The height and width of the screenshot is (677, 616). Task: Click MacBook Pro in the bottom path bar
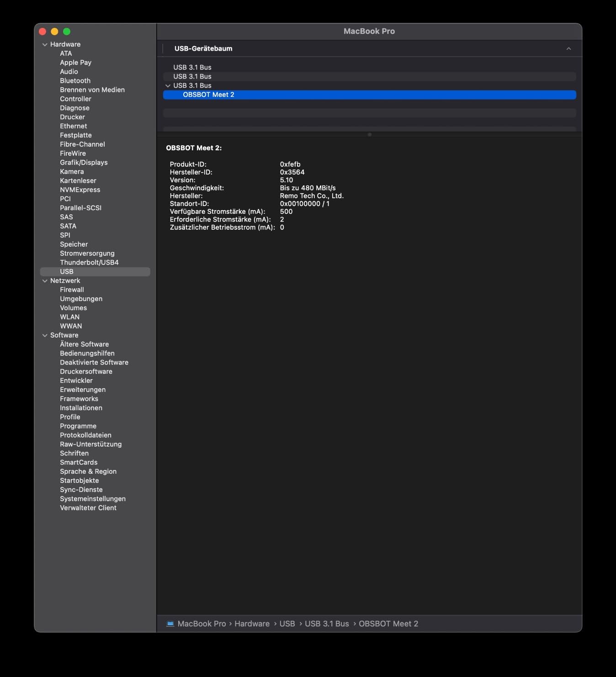(x=202, y=624)
